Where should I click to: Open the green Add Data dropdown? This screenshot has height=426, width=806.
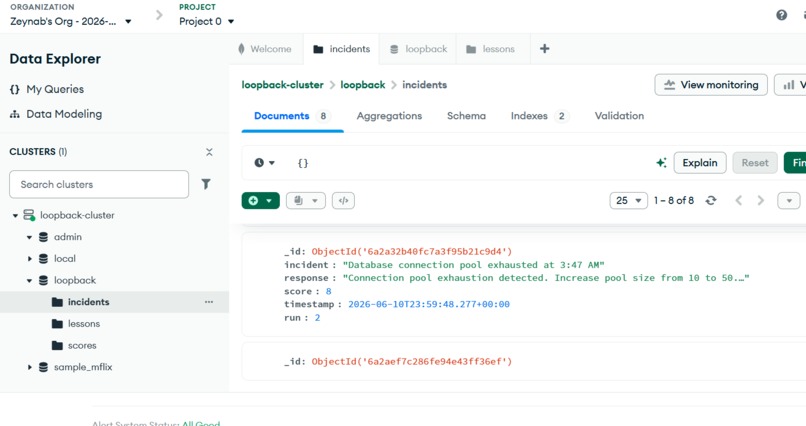(x=261, y=200)
